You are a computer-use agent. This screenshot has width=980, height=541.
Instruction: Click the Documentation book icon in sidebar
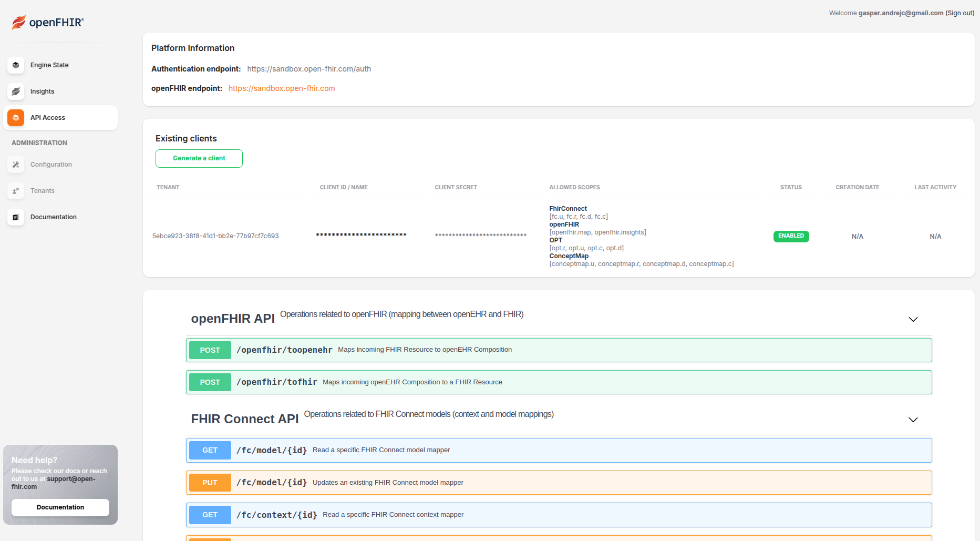pos(16,217)
